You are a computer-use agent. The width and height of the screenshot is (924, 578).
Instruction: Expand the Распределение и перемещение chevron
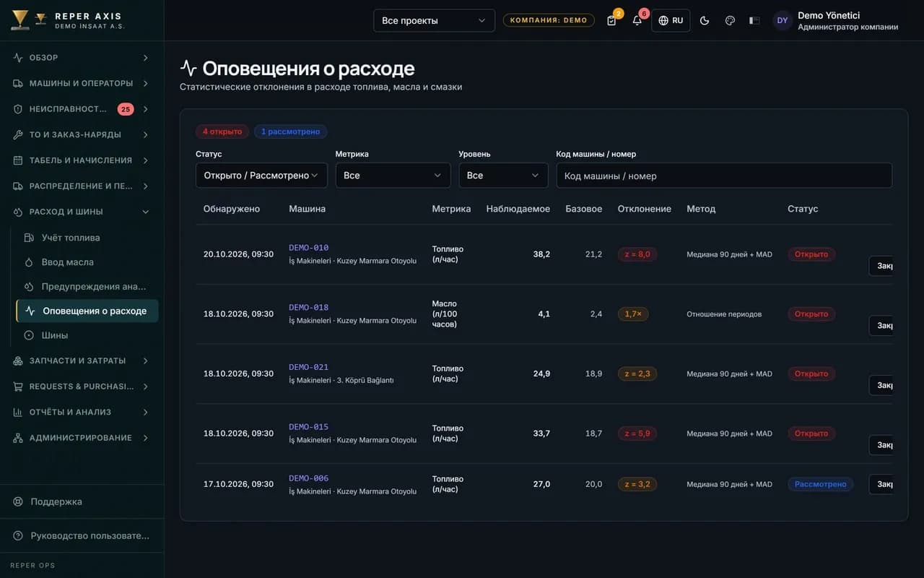point(145,186)
